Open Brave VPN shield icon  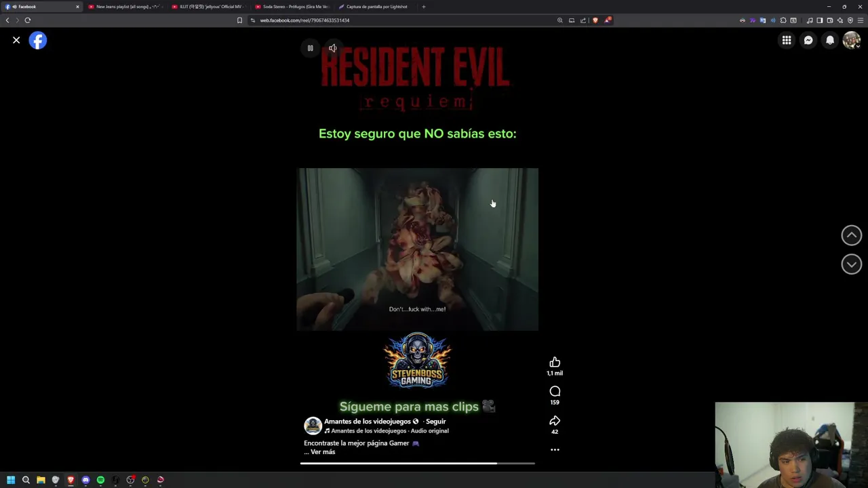click(x=850, y=20)
